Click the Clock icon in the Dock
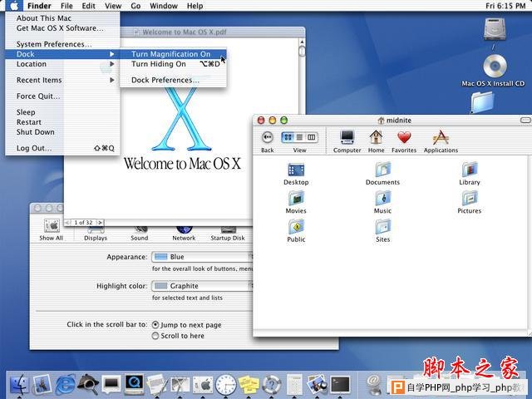The image size is (532, 399). click(225, 386)
